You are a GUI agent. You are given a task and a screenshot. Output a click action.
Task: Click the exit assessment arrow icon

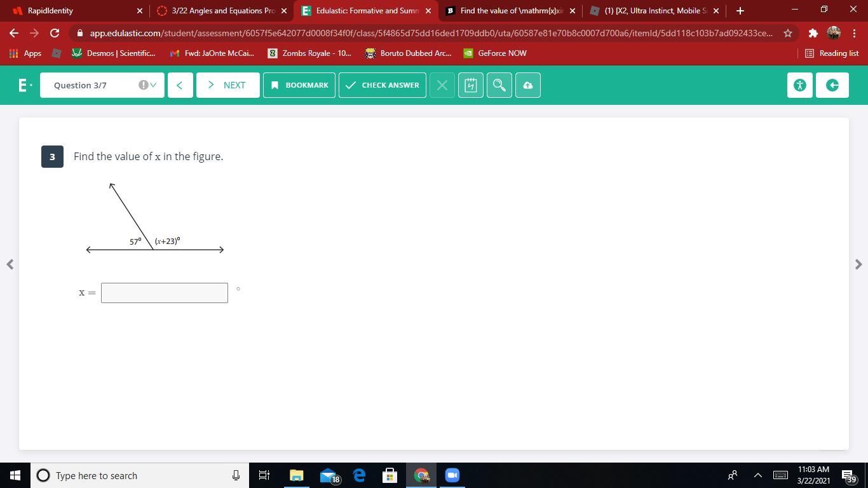tap(832, 85)
